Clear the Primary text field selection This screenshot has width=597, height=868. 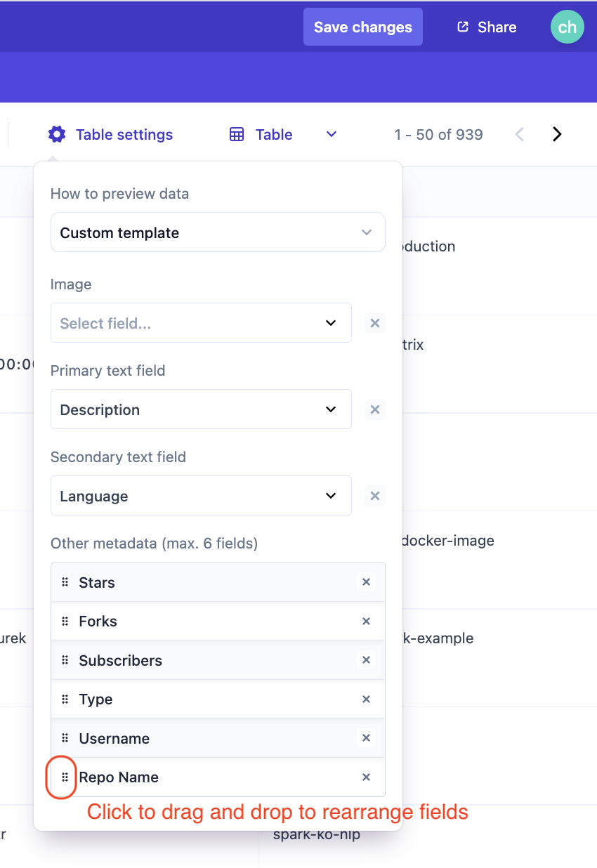point(375,409)
